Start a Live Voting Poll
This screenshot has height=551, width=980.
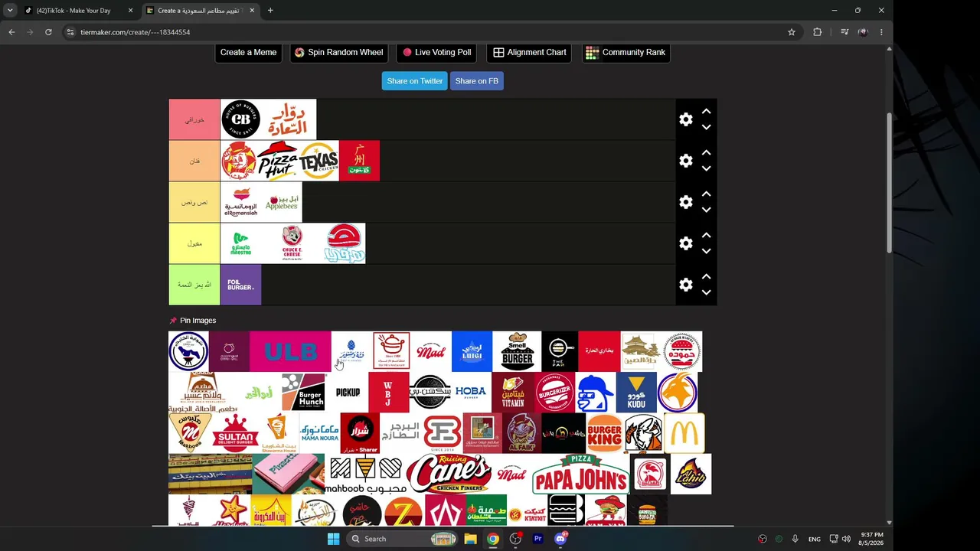tap(436, 52)
